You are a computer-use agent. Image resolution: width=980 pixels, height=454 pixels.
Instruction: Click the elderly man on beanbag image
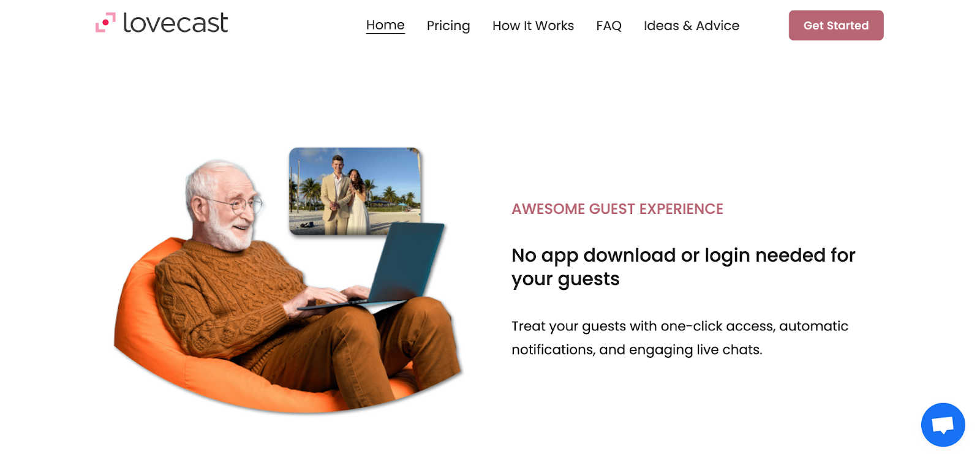point(288,285)
